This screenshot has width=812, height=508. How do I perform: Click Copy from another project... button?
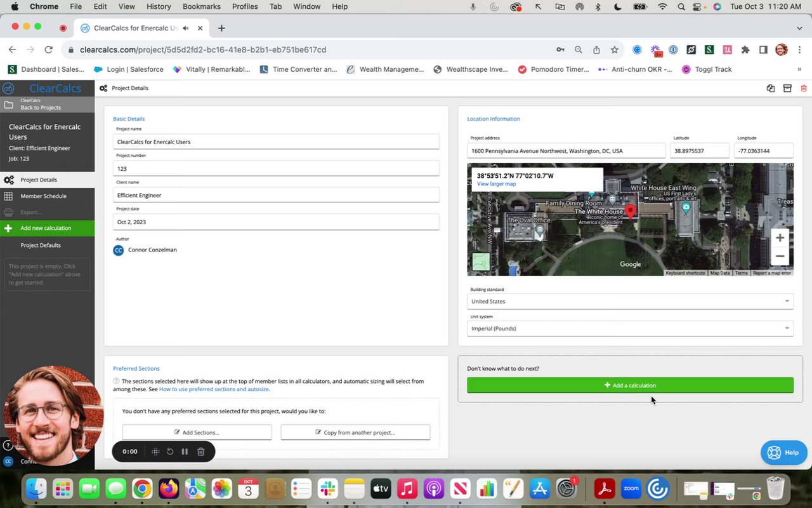pos(355,432)
